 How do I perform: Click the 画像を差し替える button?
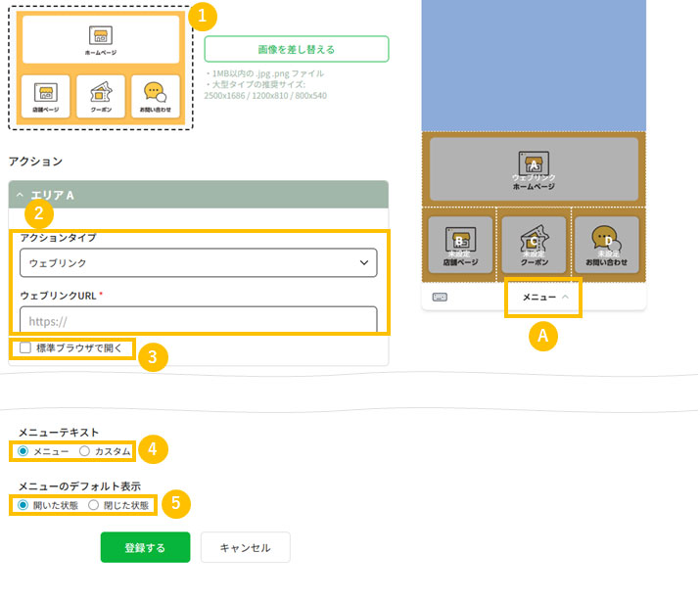pos(296,49)
